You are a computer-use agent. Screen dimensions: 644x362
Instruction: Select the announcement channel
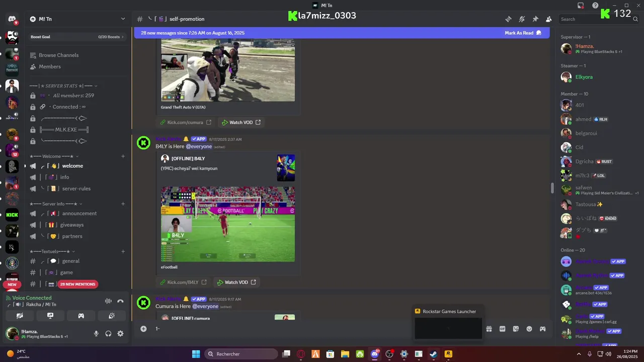pyautogui.click(x=78, y=214)
